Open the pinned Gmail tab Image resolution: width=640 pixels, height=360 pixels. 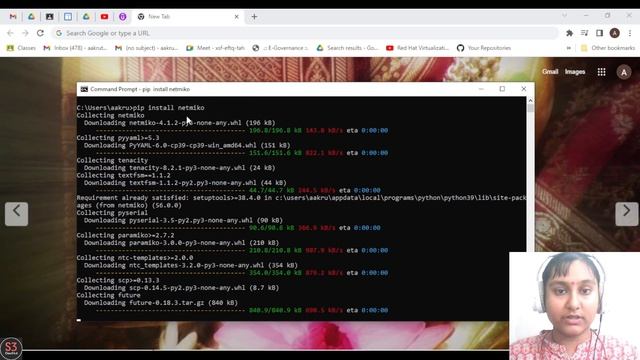click(13, 17)
